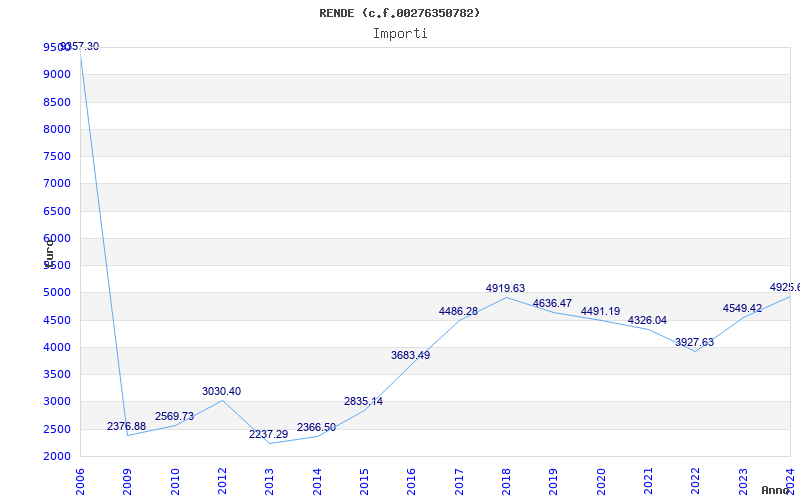Click the y-axis value 9000
Screen dimensions: 800x500
pyautogui.click(x=57, y=74)
